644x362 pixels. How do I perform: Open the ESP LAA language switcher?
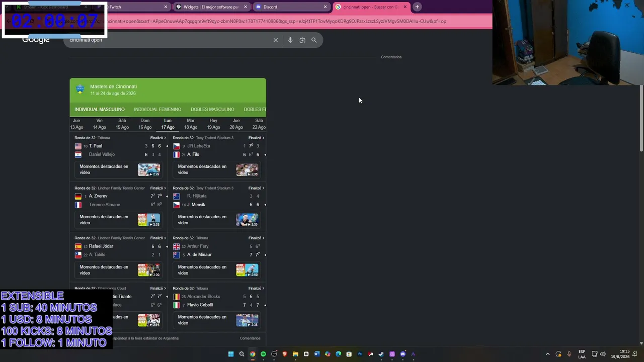click(x=582, y=354)
